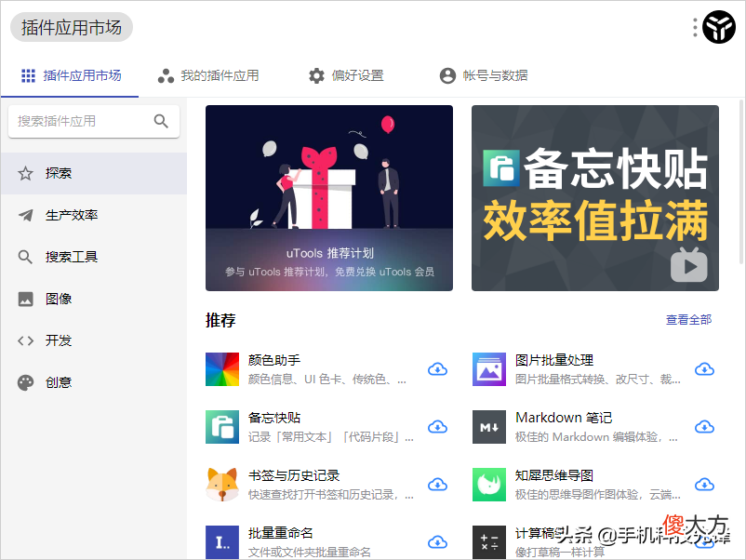Screen dimensions: 746x560
Task: Click the 颜色助手 color wheel icon
Action: coord(222,369)
